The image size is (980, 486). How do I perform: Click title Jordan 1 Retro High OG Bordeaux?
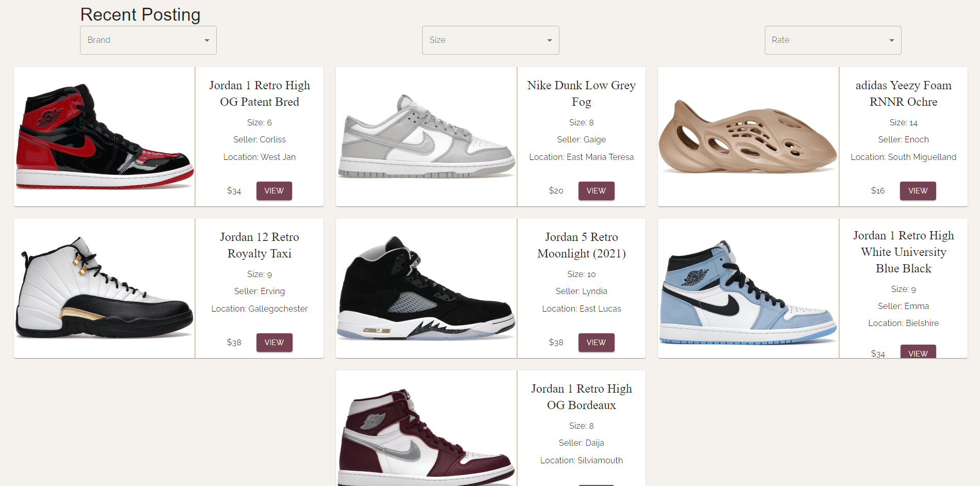(x=582, y=397)
